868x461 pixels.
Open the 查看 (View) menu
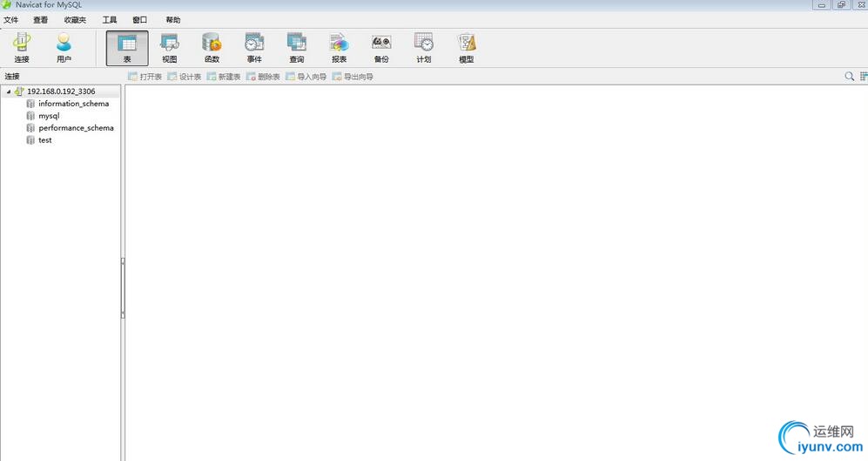pos(40,20)
